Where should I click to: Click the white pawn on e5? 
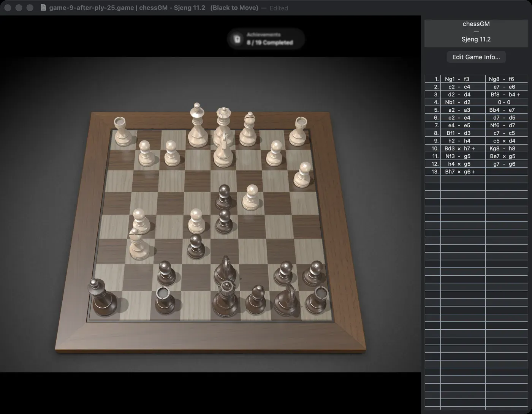(x=196, y=221)
